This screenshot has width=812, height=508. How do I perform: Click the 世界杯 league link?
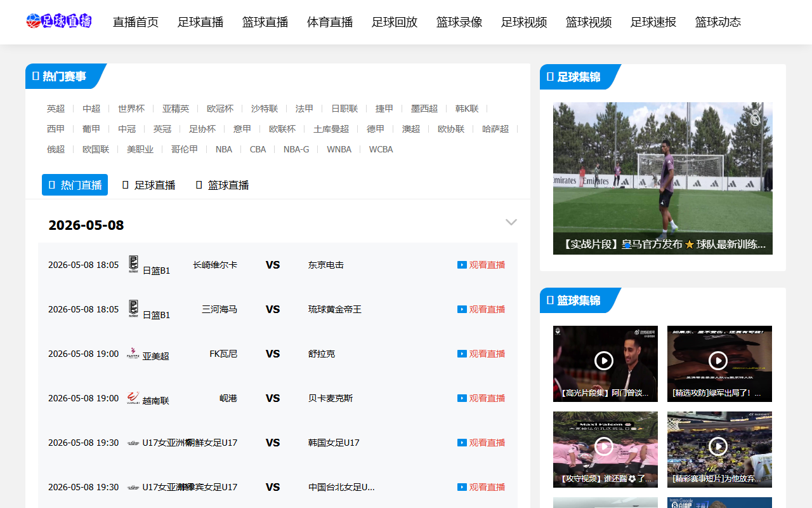click(x=131, y=109)
